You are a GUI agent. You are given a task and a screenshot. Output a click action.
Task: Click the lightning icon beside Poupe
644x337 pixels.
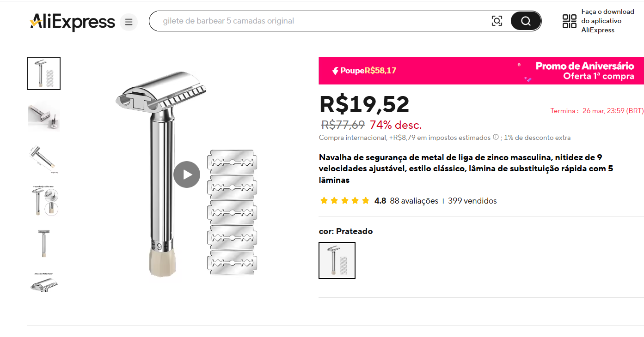[x=335, y=71]
